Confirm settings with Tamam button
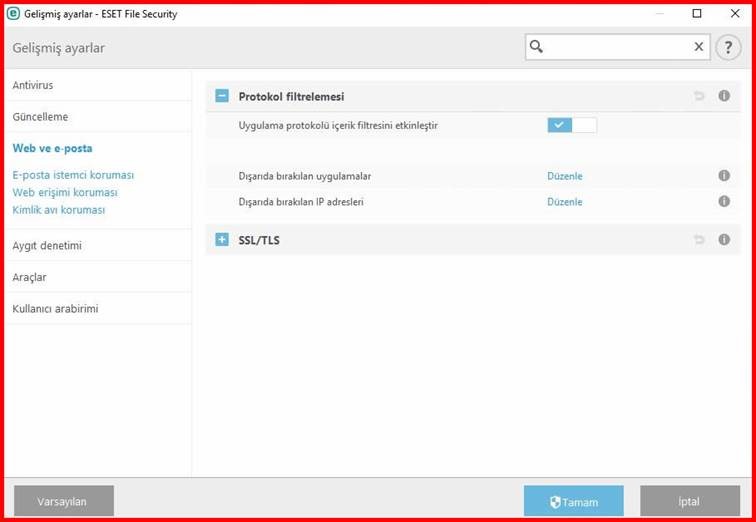This screenshot has width=756, height=522. [574, 501]
